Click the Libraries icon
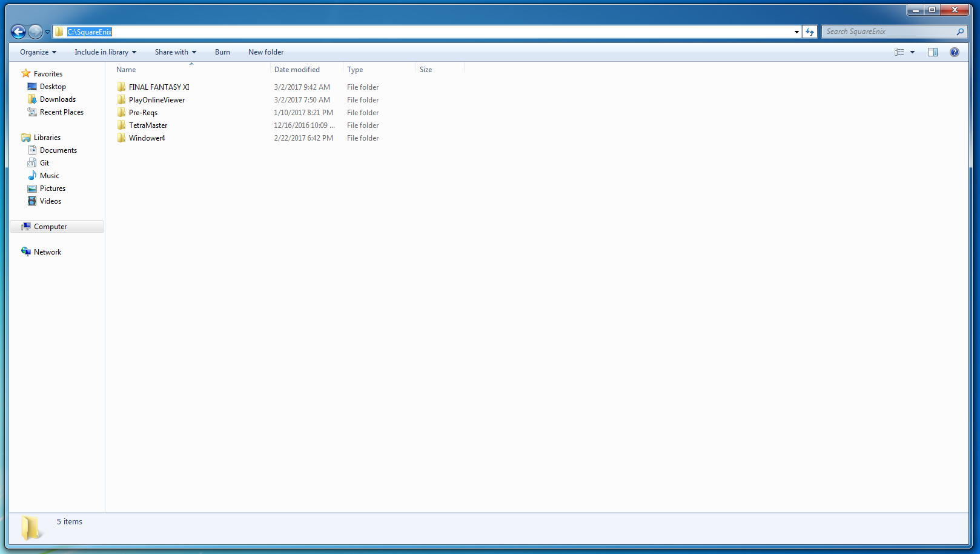 coord(26,138)
